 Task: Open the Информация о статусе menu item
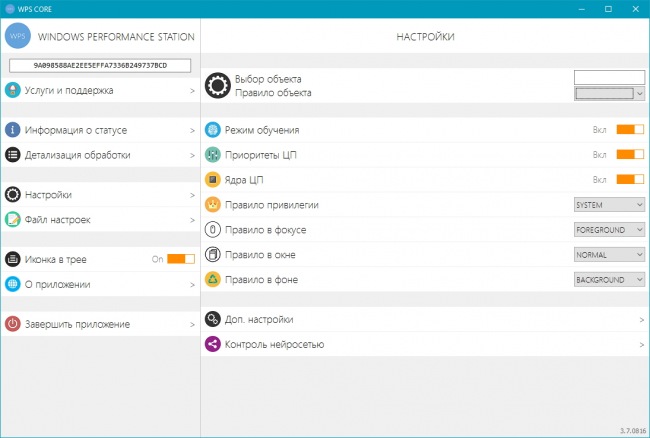click(x=100, y=130)
